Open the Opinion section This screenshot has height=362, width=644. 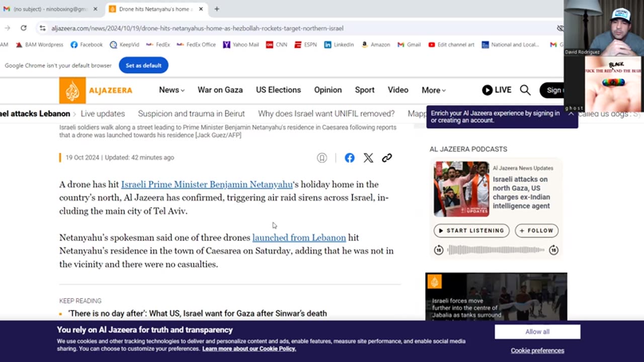coord(328,90)
